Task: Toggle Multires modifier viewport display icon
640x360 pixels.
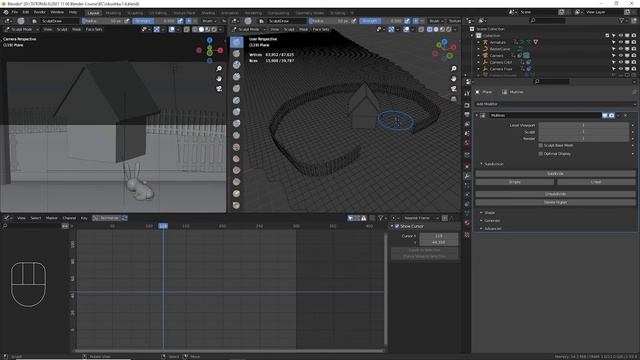Action: coord(605,116)
